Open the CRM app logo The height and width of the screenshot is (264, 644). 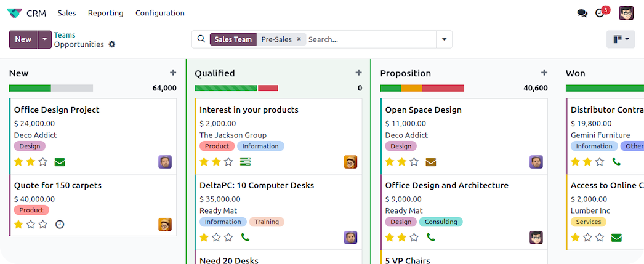click(x=14, y=13)
